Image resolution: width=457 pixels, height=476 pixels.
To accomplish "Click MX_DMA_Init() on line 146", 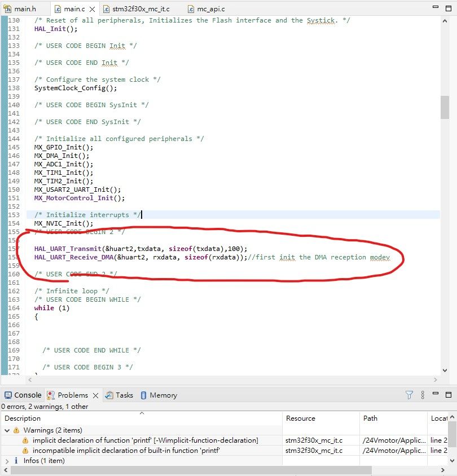I will tap(61, 156).
